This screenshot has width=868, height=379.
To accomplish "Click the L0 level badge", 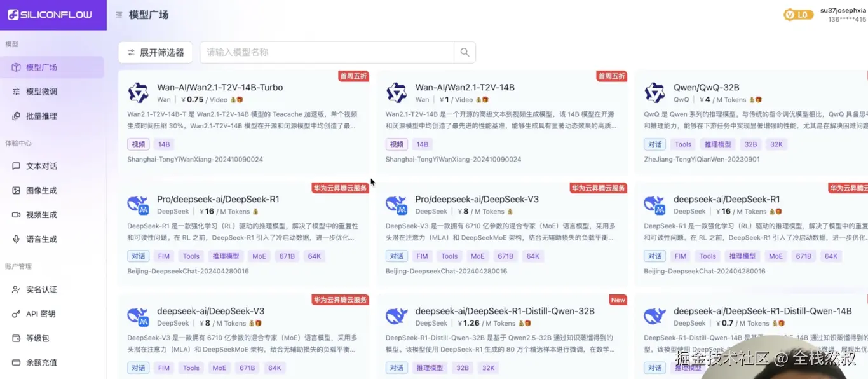I will tap(799, 15).
